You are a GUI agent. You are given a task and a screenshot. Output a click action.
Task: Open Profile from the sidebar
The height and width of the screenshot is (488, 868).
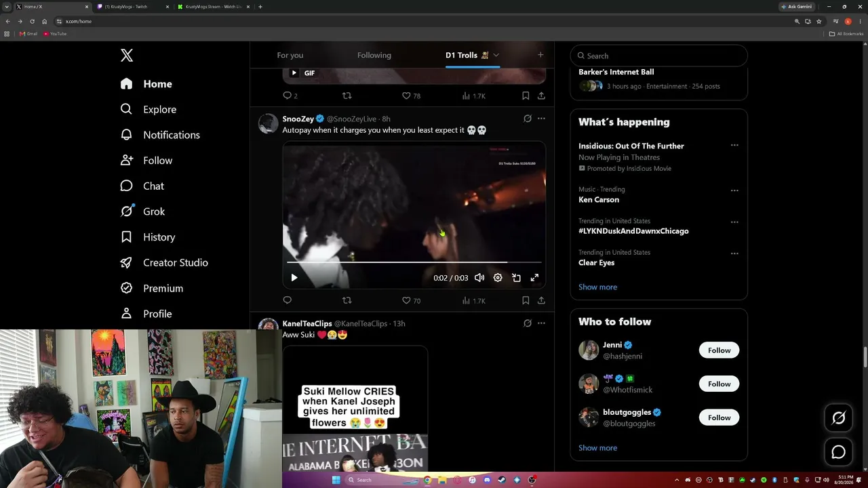point(146,314)
